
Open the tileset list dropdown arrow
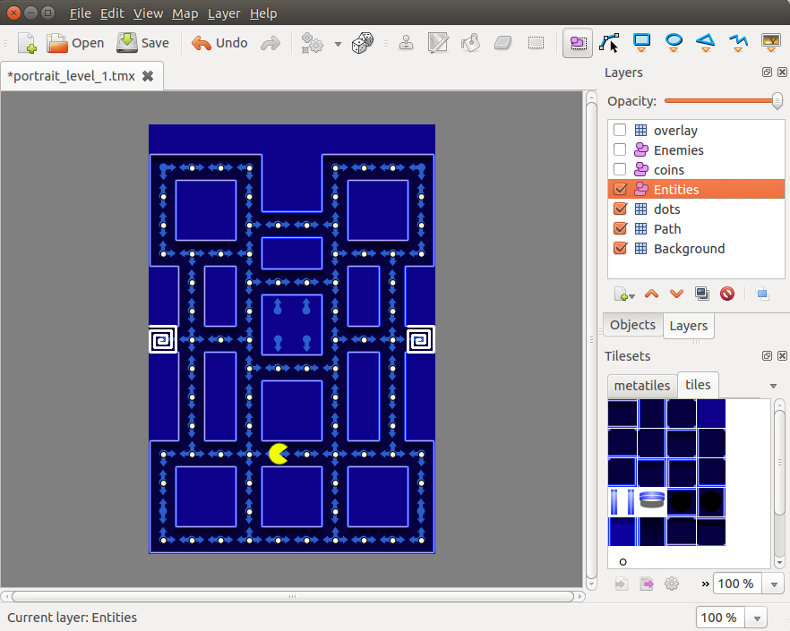click(773, 386)
